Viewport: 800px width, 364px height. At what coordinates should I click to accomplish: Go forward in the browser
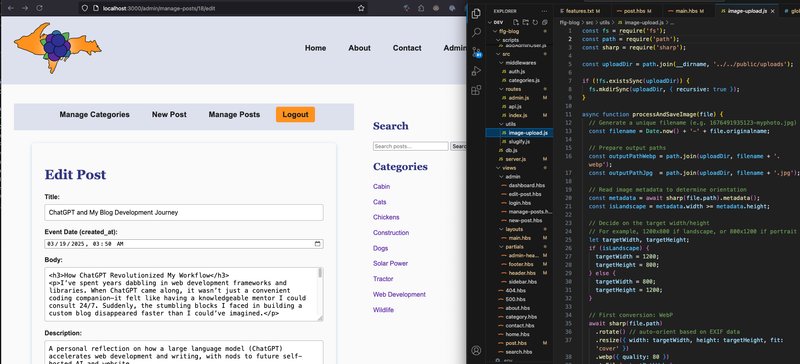click(24, 8)
